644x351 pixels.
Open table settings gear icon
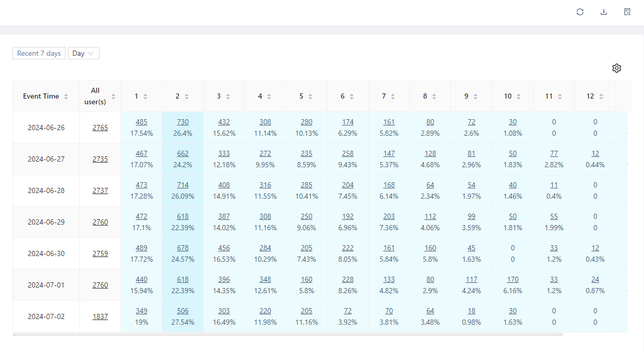617,68
